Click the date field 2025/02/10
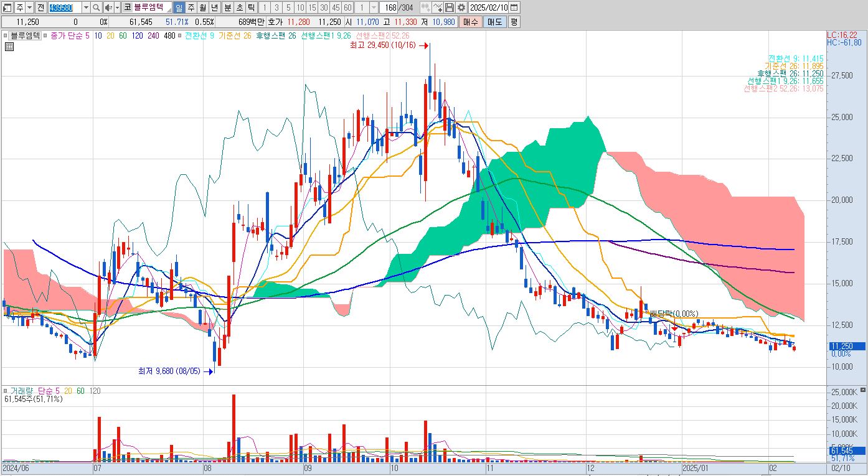868x476 pixels. point(489,7)
